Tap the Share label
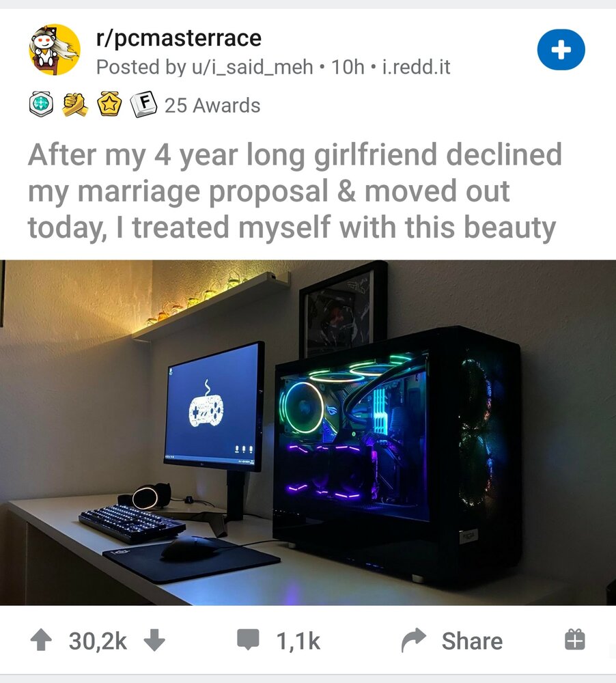 pyautogui.click(x=472, y=641)
